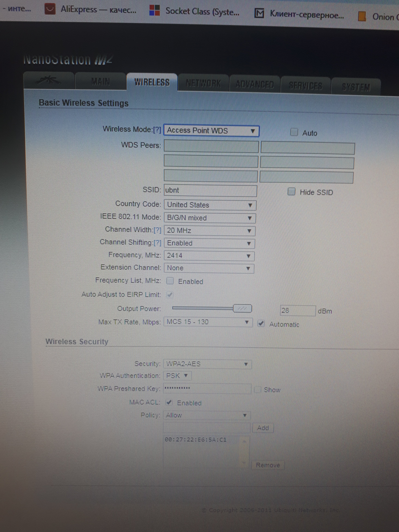Click the Add MAC button
This screenshot has width=399, height=532.
point(263,428)
